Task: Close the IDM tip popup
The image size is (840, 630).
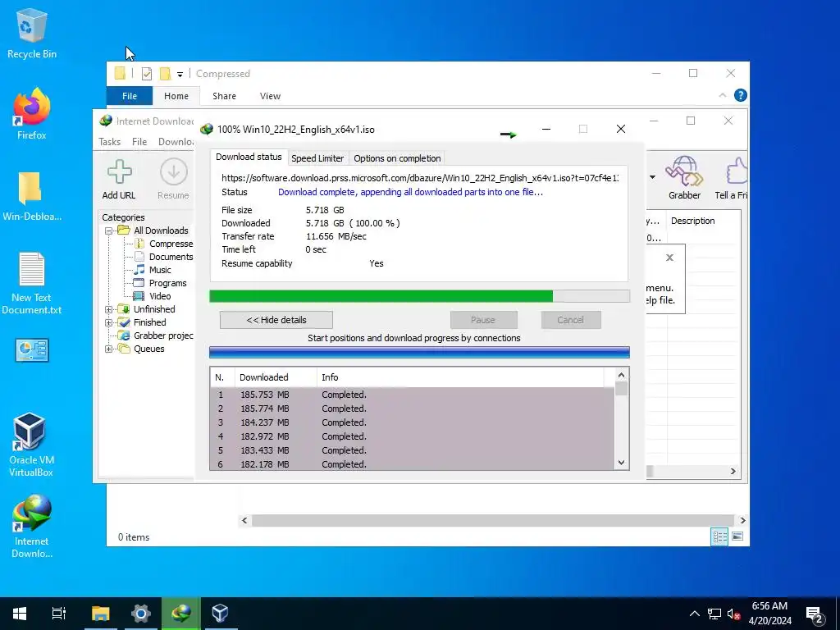Action: coord(669,258)
